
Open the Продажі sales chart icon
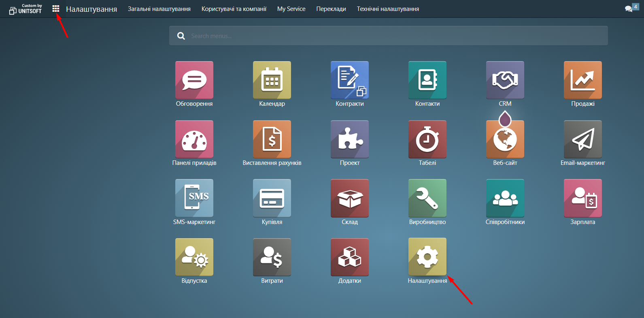pos(583,80)
